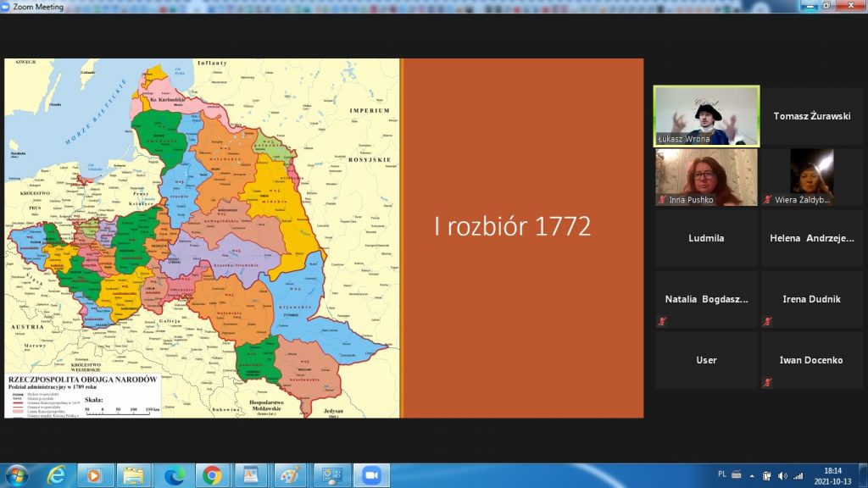Click the Windows Start button
This screenshot has height=488, width=868.
pyautogui.click(x=17, y=475)
